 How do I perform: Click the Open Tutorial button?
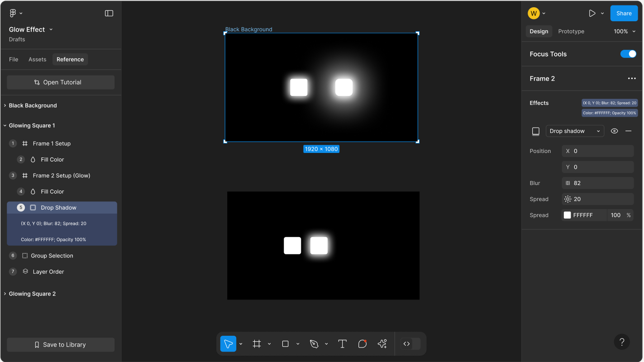point(61,82)
